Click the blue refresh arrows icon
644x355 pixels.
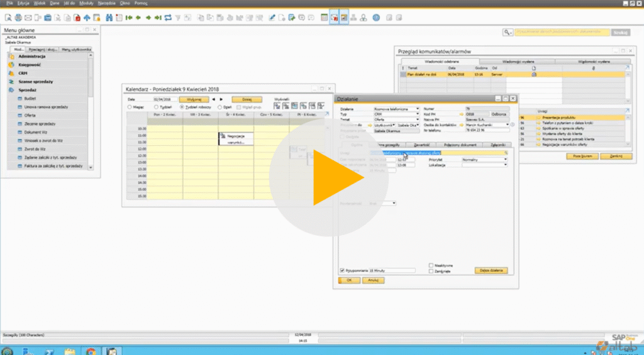coord(168,18)
